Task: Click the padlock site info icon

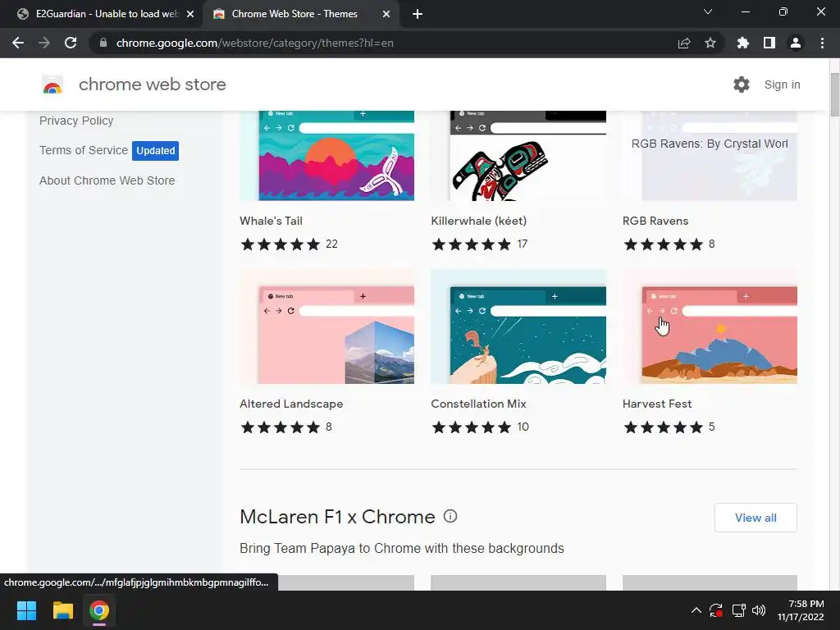Action: (x=103, y=43)
